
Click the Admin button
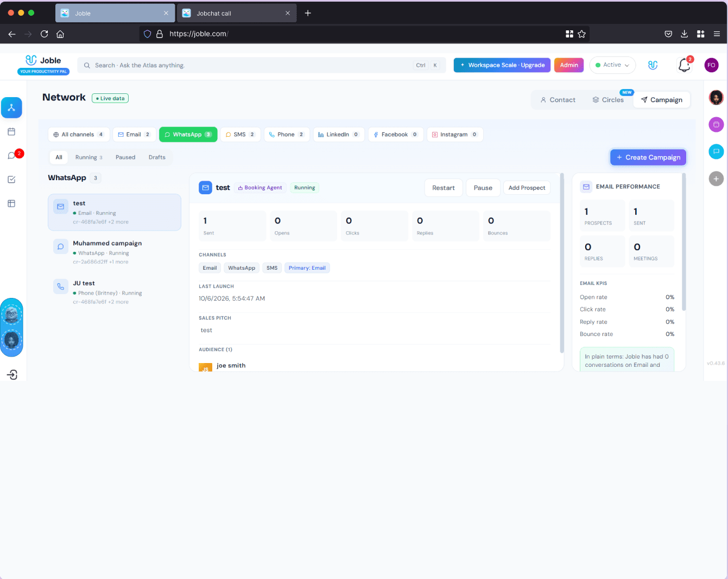(x=569, y=65)
